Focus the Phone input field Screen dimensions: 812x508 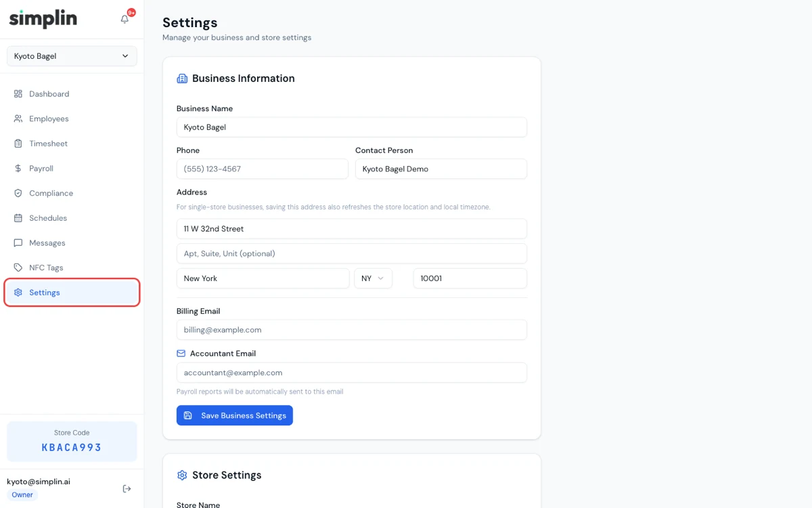(263, 169)
